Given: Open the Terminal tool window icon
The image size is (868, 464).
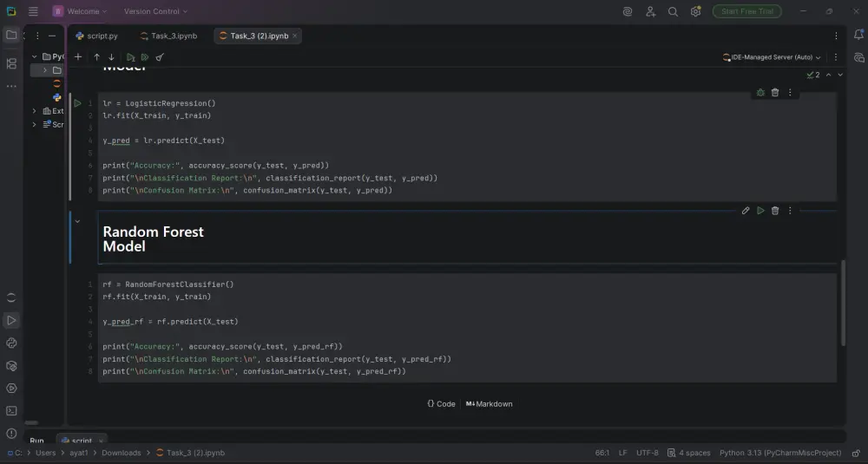Looking at the screenshot, I should pyautogui.click(x=11, y=411).
